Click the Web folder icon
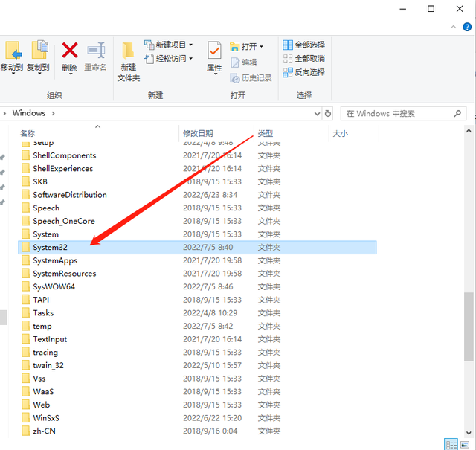476x450 pixels. [x=25, y=405]
